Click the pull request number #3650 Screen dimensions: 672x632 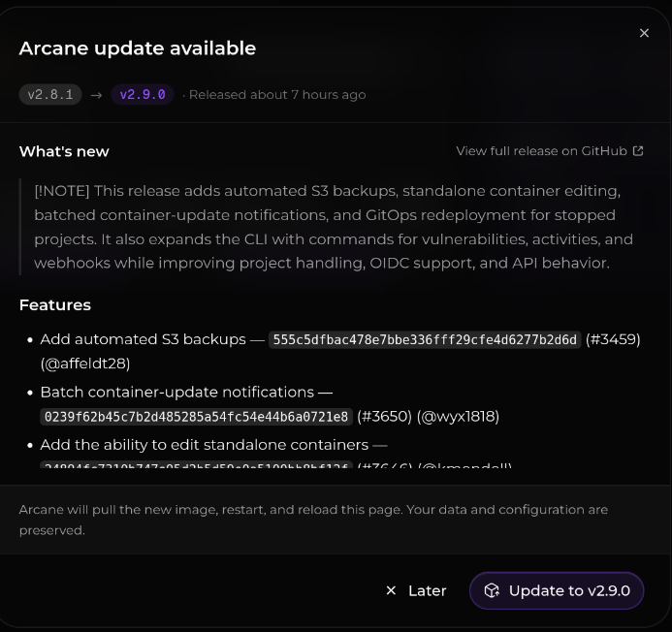click(x=384, y=417)
